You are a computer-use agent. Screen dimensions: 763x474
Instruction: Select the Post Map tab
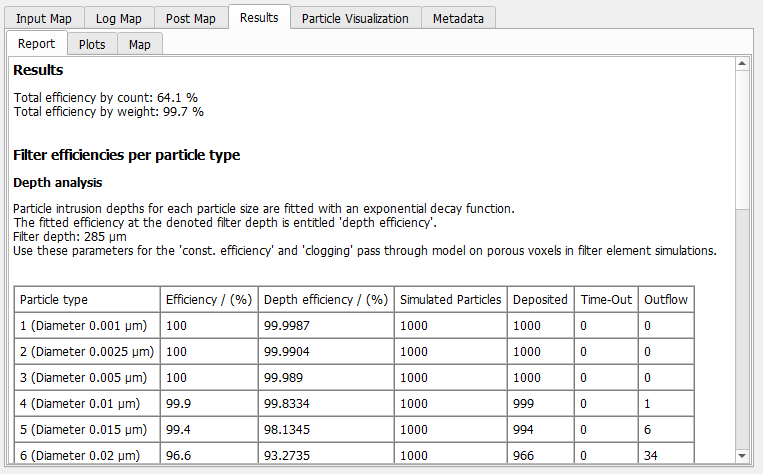[190, 18]
